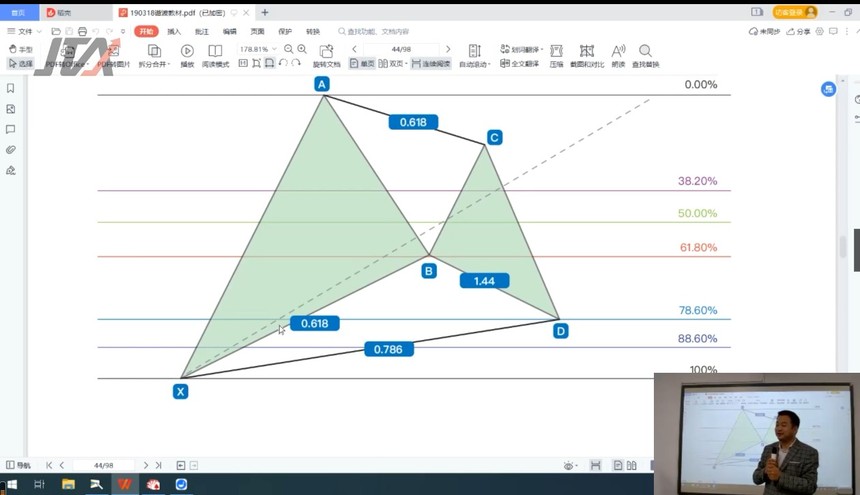Rotate page counterclockwise icon
This screenshot has height=495, width=860.
283,64
